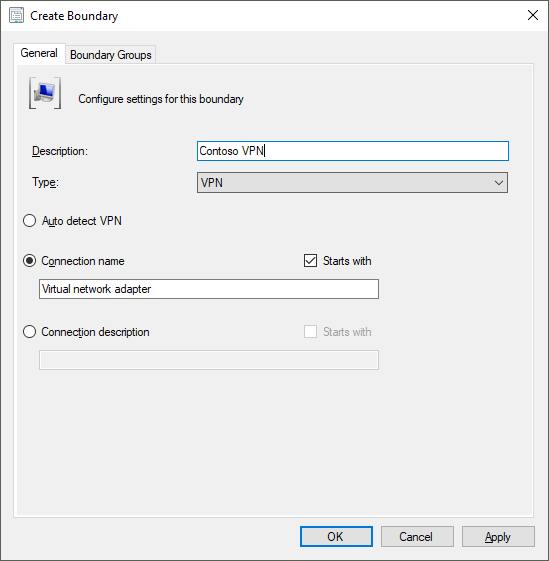Click the Create Boundary title bar icon
Screen dimensions: 549x561
[x=16, y=16]
